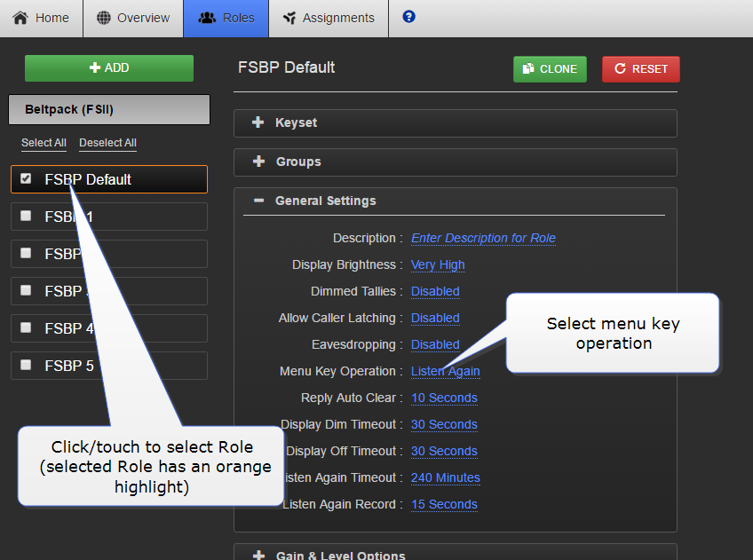Expand the Keyset section

point(296,123)
